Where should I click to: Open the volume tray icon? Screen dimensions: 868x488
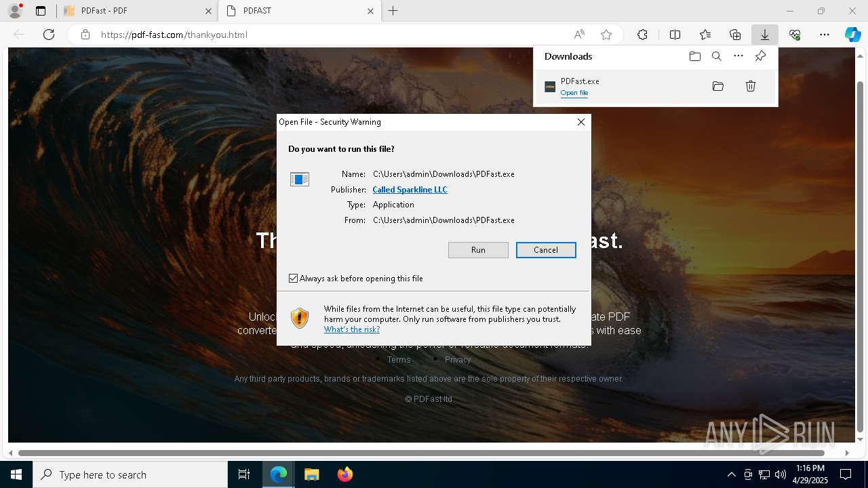pyautogui.click(x=781, y=474)
